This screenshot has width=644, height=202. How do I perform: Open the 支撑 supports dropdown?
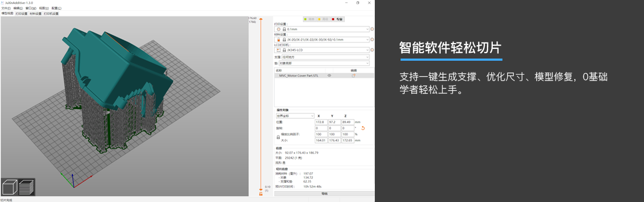pyautogui.click(x=325, y=56)
